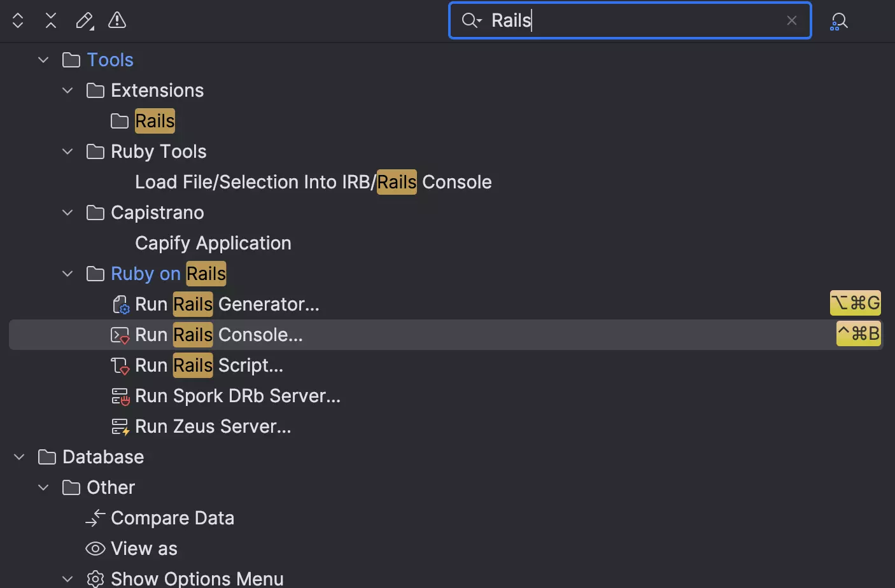
Task: Collapse the Ruby on Rails group
Action: click(x=67, y=274)
